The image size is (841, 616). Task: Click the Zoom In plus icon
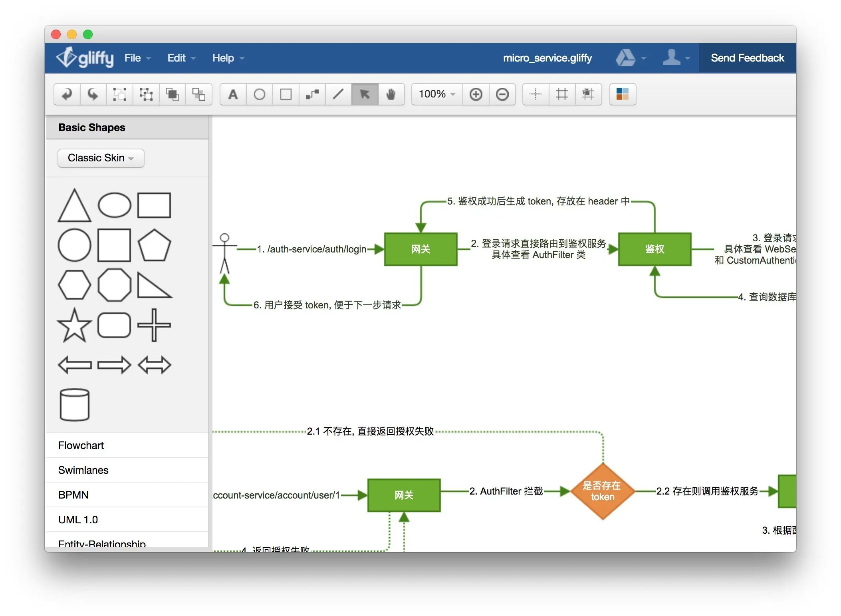point(476,94)
